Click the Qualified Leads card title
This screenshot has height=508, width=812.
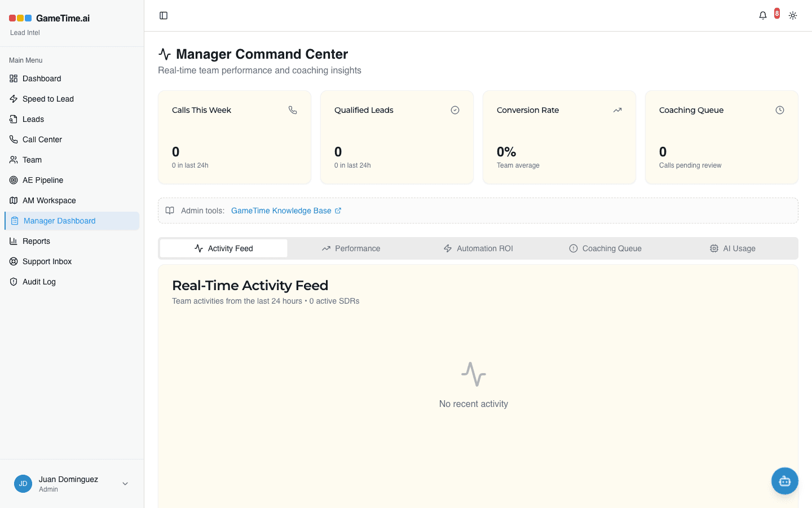(364, 110)
